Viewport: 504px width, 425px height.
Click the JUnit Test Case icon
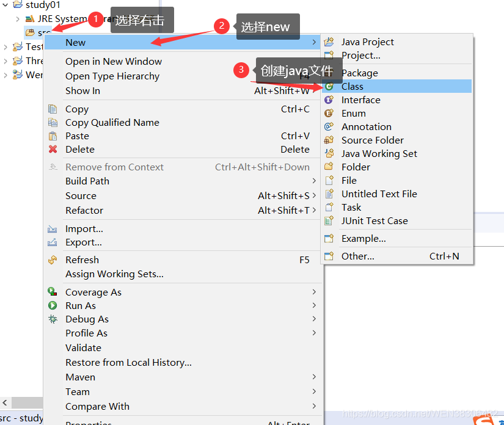[x=329, y=220]
